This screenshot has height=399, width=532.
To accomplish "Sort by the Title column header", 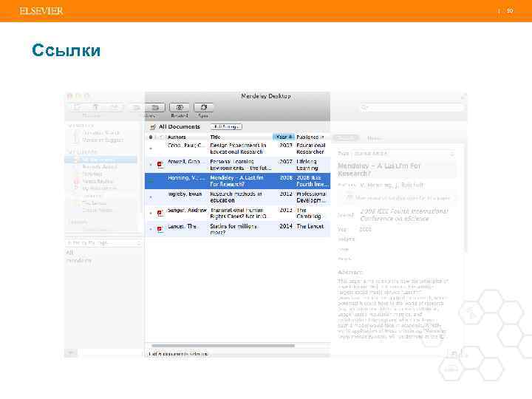I will (215, 137).
